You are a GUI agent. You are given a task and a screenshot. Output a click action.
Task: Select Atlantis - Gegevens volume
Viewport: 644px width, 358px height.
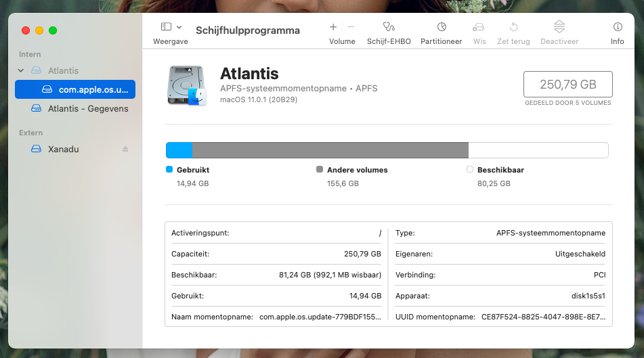(x=80, y=108)
